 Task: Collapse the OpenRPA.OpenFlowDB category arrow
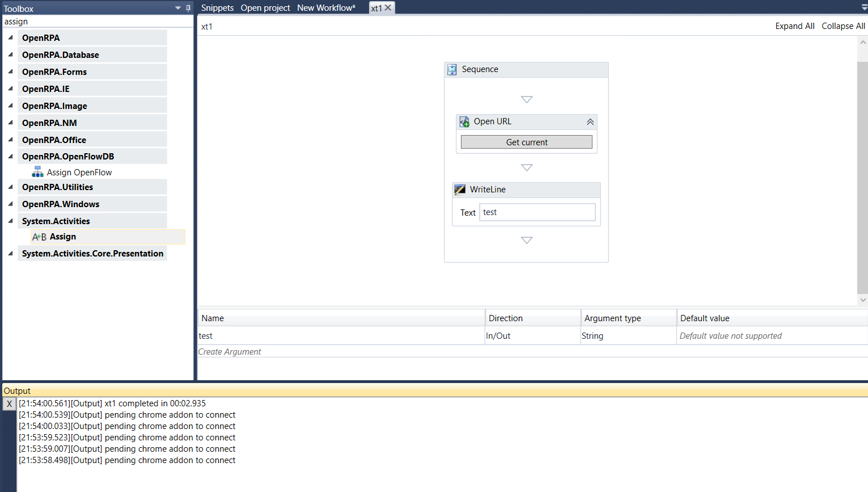(x=10, y=156)
